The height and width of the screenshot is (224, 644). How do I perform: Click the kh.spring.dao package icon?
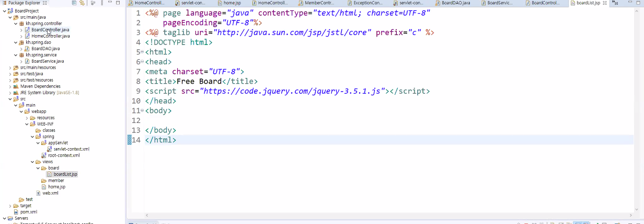[x=21, y=42]
